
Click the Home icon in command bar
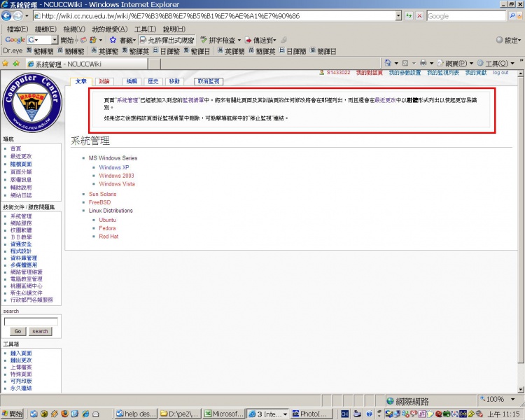coord(387,64)
